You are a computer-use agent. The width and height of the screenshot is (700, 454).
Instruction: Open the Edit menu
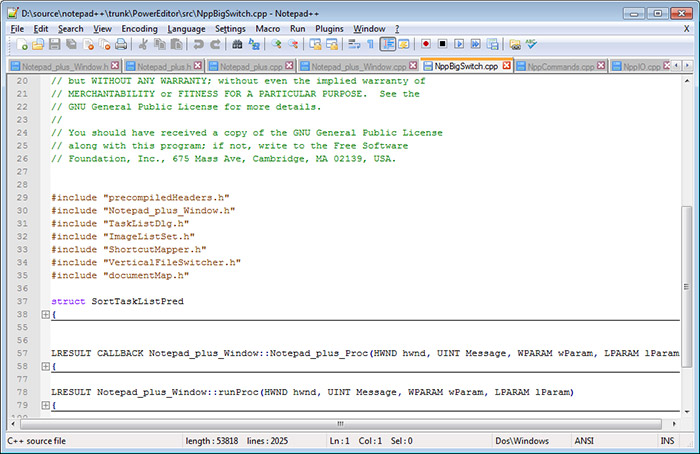[x=41, y=29]
